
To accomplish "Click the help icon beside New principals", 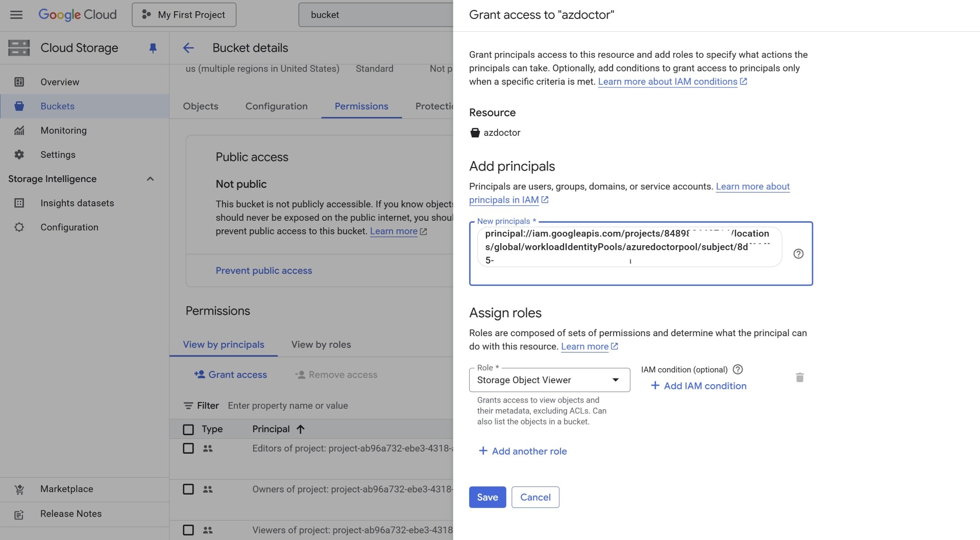I will click(798, 253).
